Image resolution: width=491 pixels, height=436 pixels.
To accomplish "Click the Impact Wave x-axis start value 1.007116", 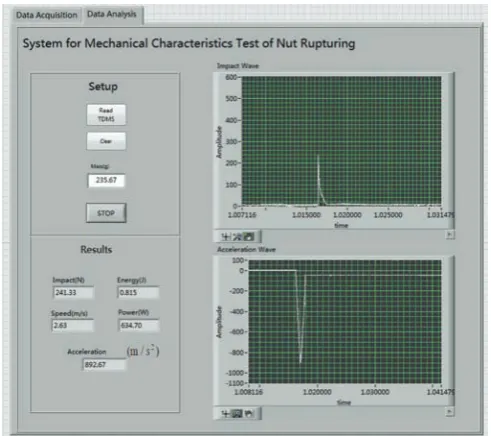I will click(242, 215).
